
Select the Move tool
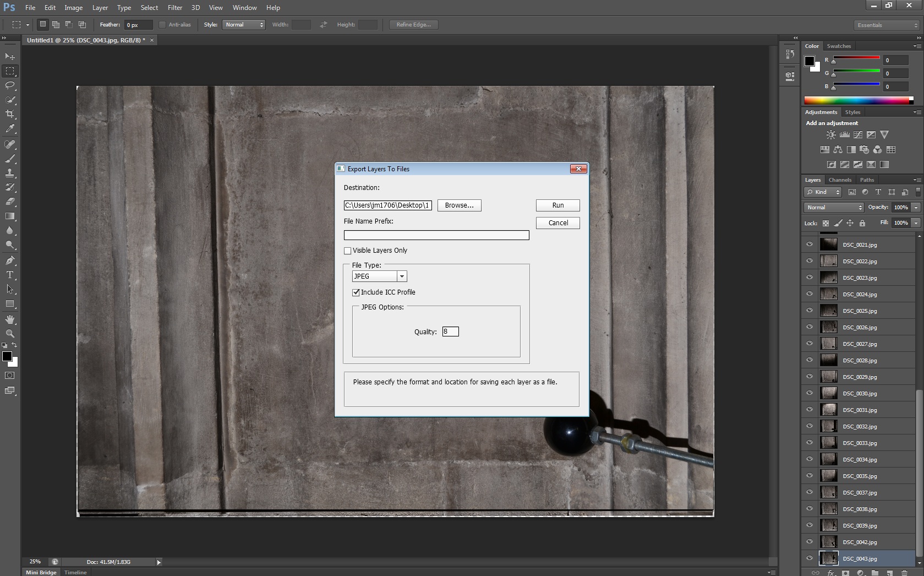(x=10, y=56)
